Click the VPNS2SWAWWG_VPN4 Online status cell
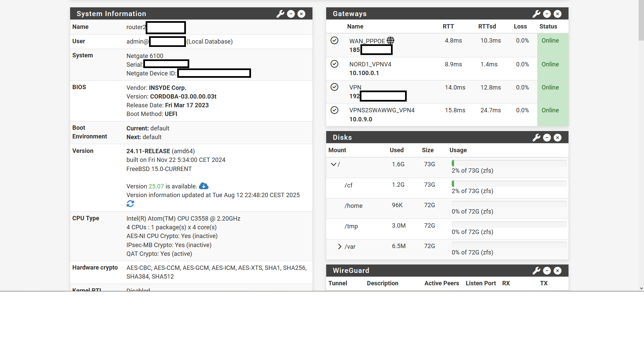644x349 pixels. coord(553,115)
